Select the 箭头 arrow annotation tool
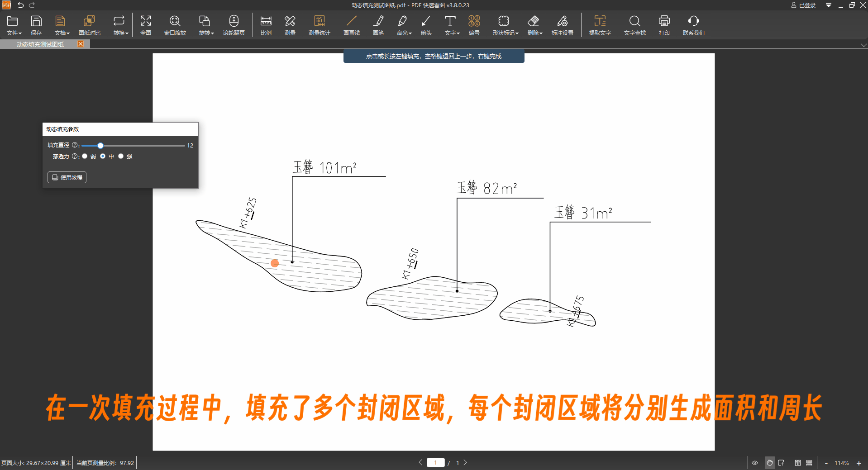This screenshot has height=470, width=868. coord(425,25)
